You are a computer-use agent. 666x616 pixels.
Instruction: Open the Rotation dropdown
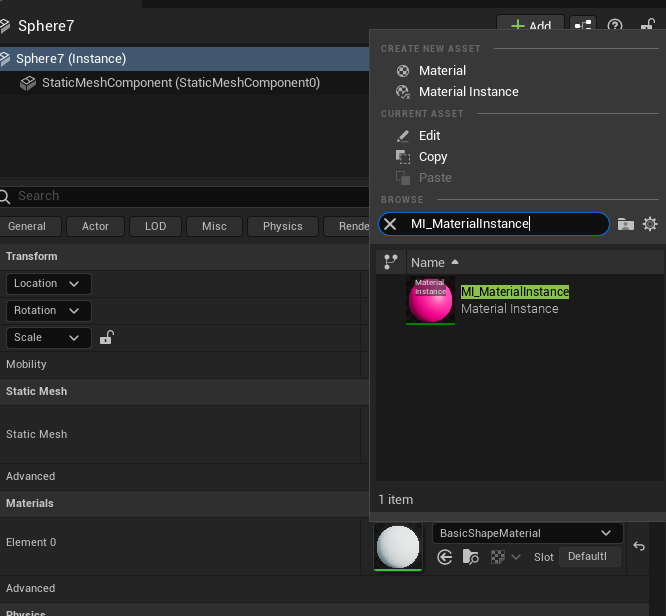pos(48,311)
